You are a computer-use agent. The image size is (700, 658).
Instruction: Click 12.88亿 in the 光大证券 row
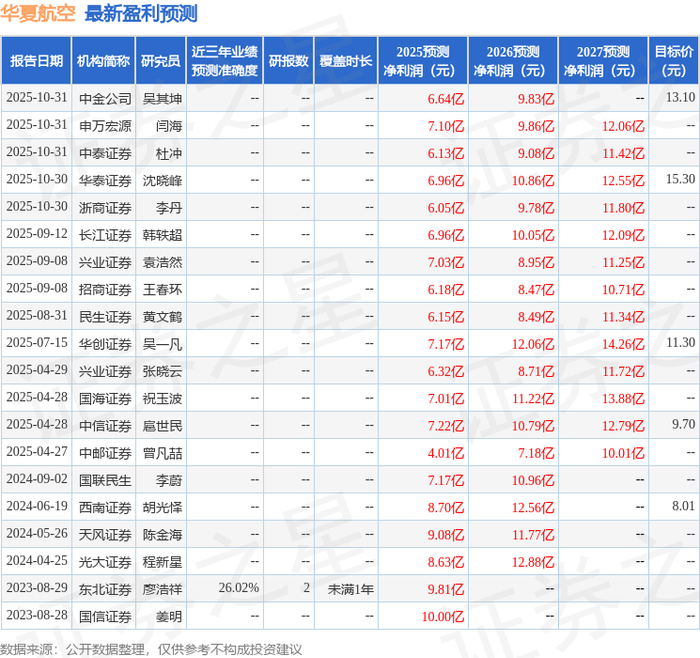point(533,562)
